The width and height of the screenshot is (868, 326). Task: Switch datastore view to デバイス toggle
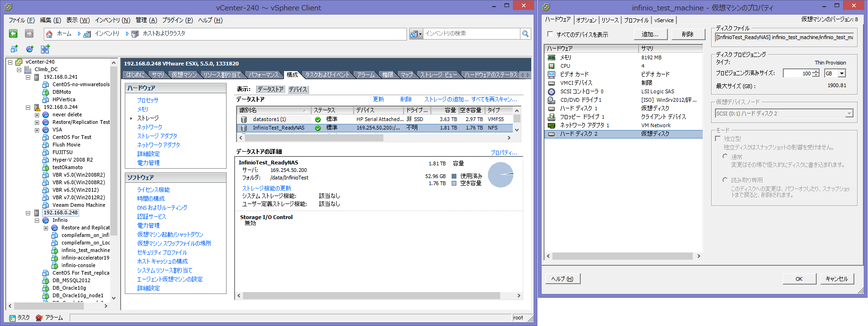(x=298, y=89)
